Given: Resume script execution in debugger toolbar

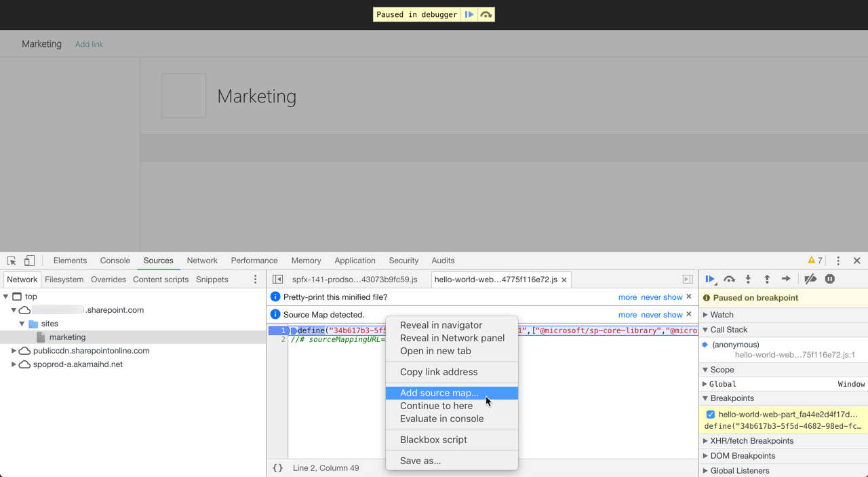Looking at the screenshot, I should (x=710, y=279).
